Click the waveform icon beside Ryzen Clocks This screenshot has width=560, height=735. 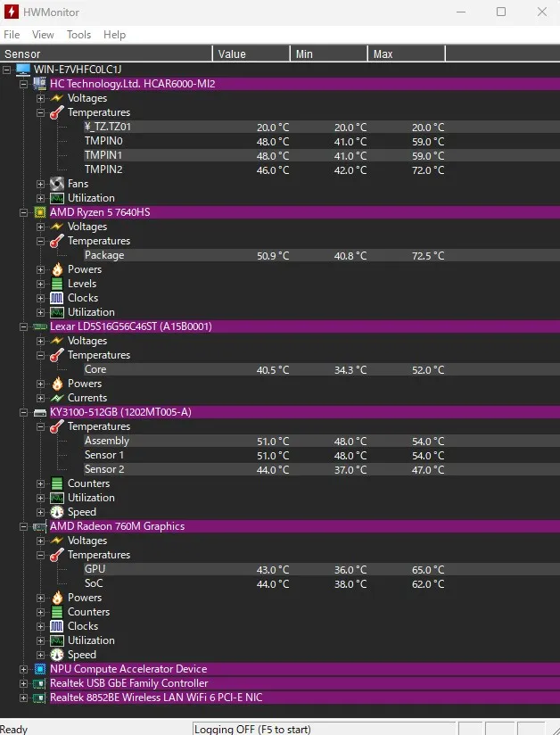57,298
